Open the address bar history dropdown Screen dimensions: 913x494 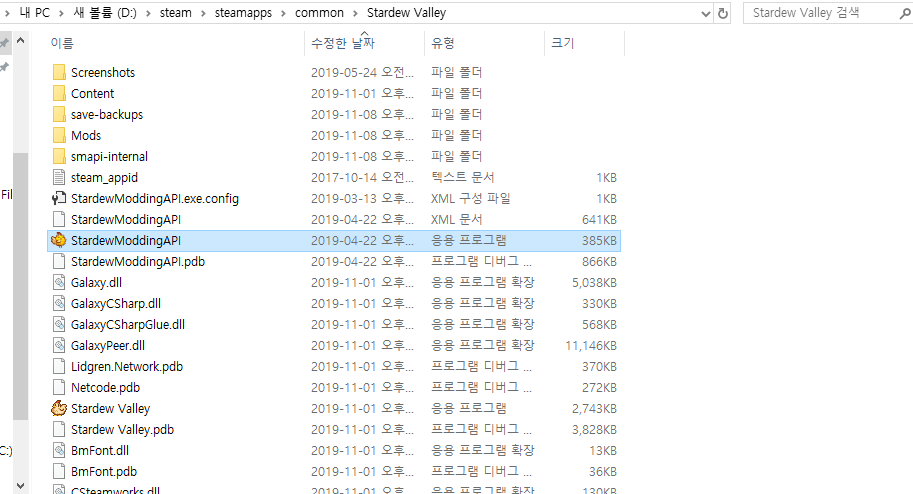pos(706,13)
